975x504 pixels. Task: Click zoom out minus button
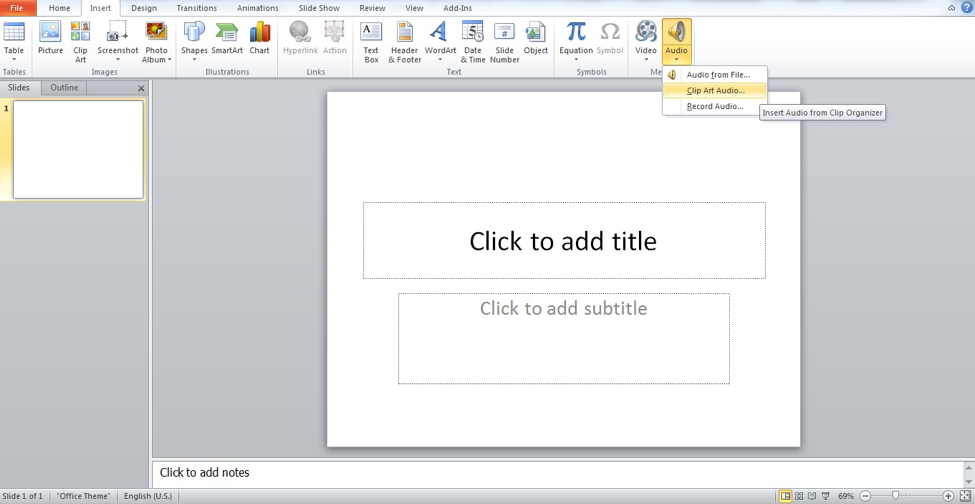point(864,496)
